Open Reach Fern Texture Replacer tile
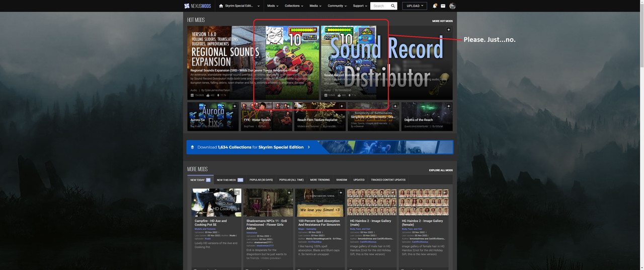Screen dimensions: 644x270 tap(320, 116)
